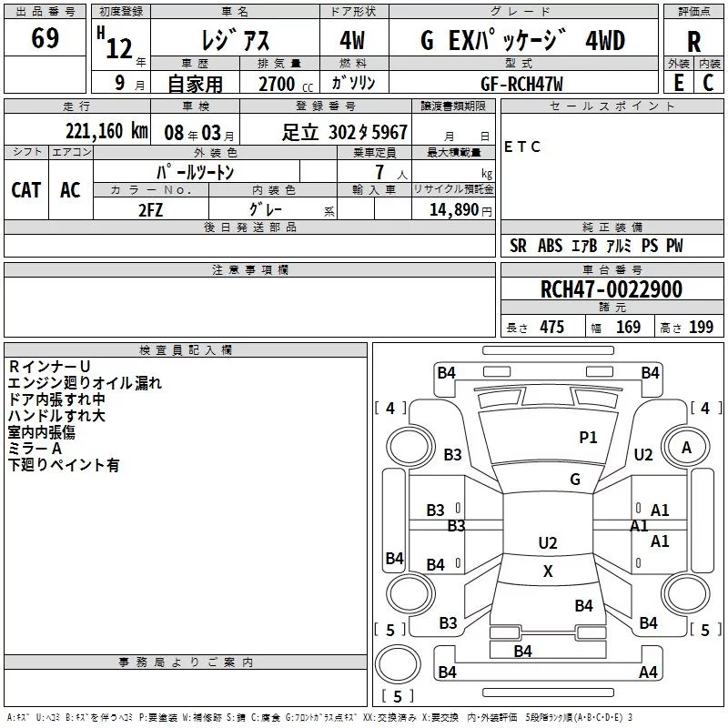Screen dimensions: 728x728
Task: Click the note ミラーA
Action: (x=35, y=449)
